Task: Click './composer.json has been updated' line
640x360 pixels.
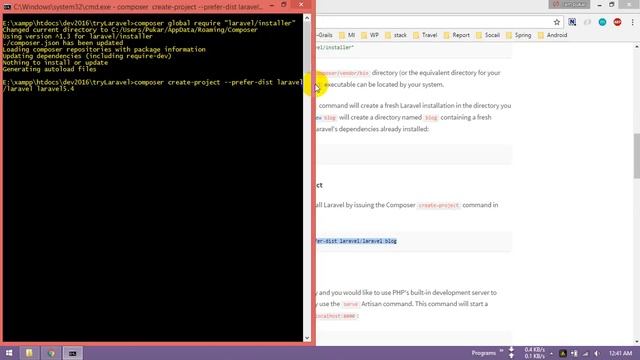Action: [62, 43]
